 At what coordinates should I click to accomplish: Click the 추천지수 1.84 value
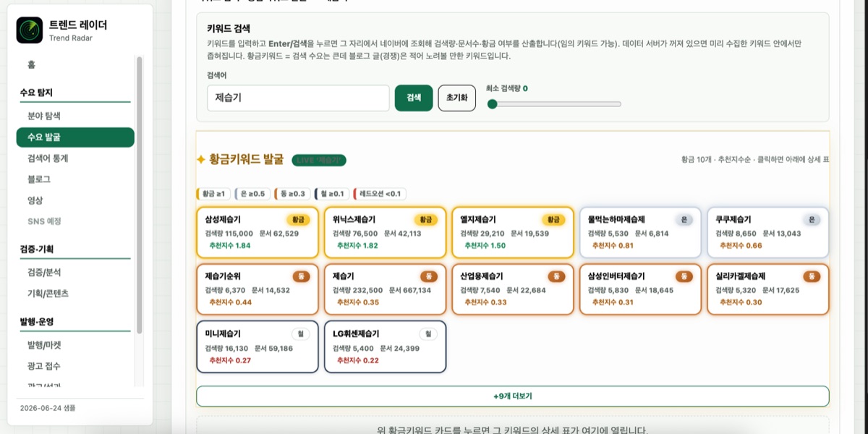click(x=230, y=246)
